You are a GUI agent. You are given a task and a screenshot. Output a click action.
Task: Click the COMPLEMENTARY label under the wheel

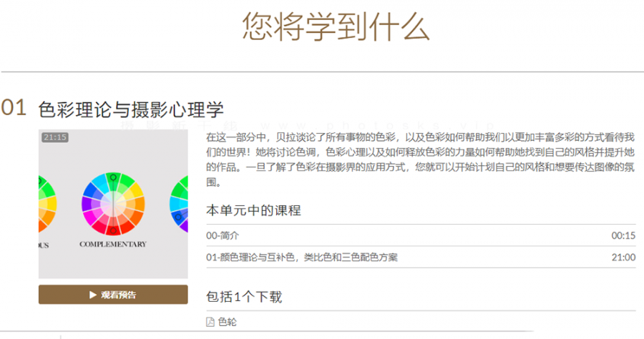pyautogui.click(x=113, y=244)
